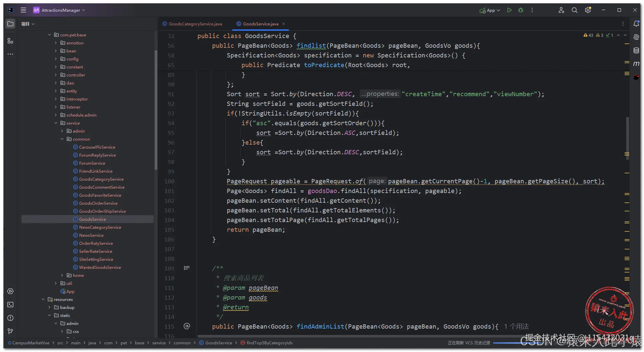The height and width of the screenshot is (352, 644).
Task: Expand the annotion package
Action: 56,43
